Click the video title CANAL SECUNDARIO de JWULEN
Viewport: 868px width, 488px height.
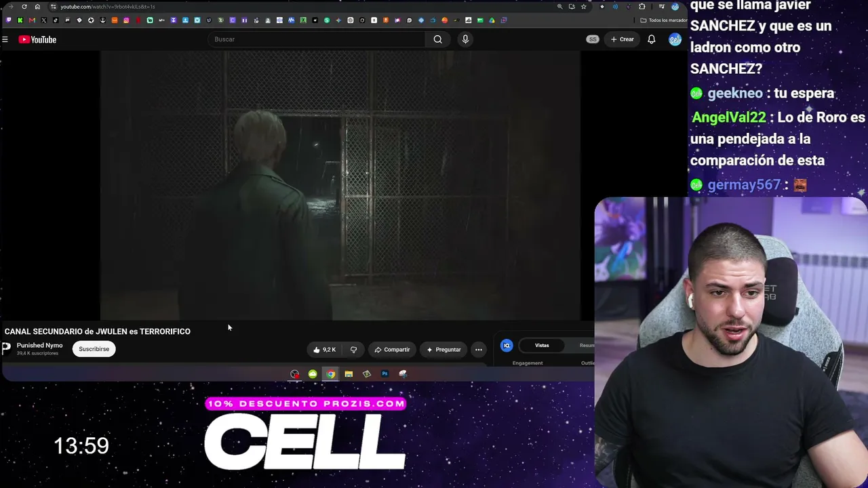(x=98, y=331)
